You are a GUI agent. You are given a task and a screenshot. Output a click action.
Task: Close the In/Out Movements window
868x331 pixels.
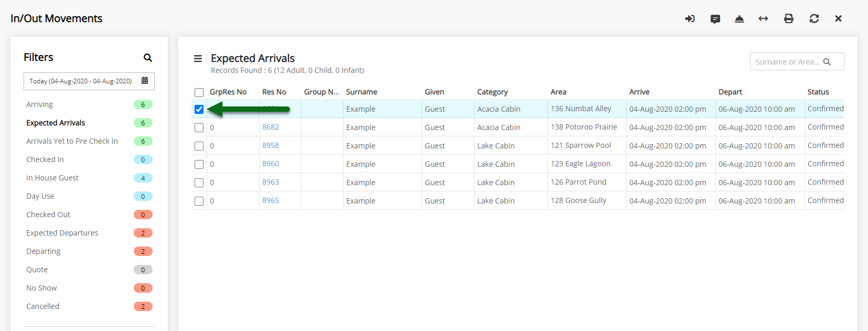click(x=838, y=19)
